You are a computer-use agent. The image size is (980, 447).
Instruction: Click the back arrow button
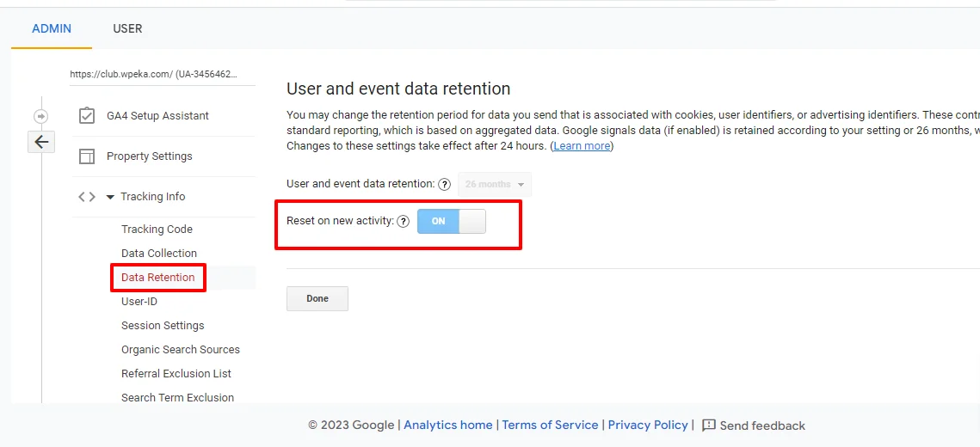(x=41, y=142)
